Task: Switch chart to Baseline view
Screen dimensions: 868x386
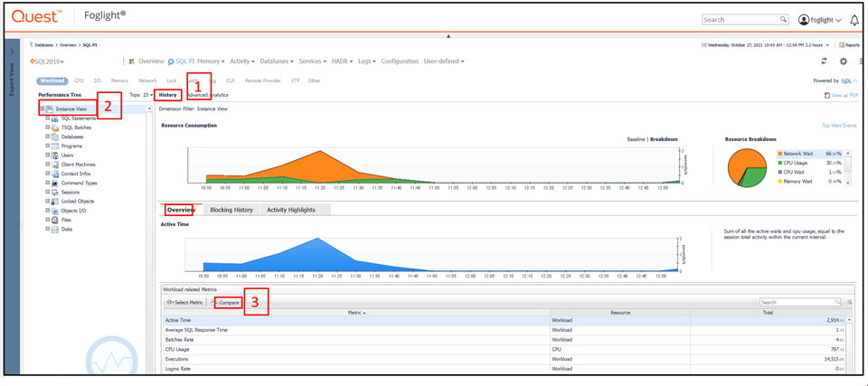Action: point(636,139)
